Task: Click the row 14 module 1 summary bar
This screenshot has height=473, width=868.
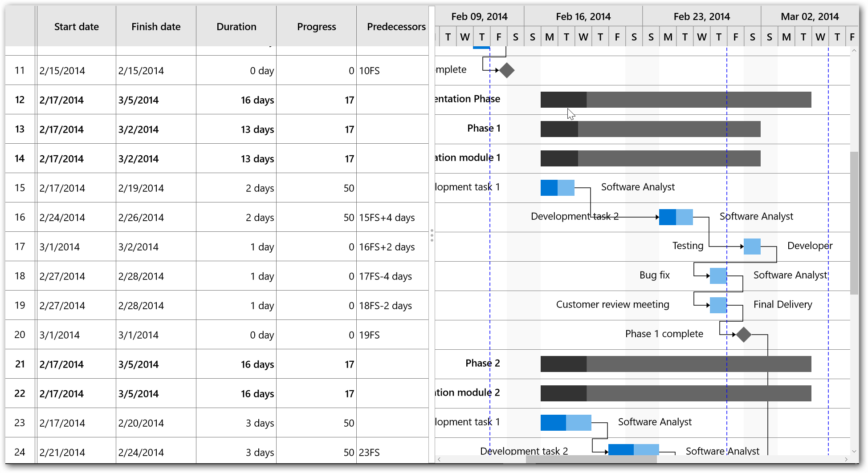Action: click(x=650, y=158)
